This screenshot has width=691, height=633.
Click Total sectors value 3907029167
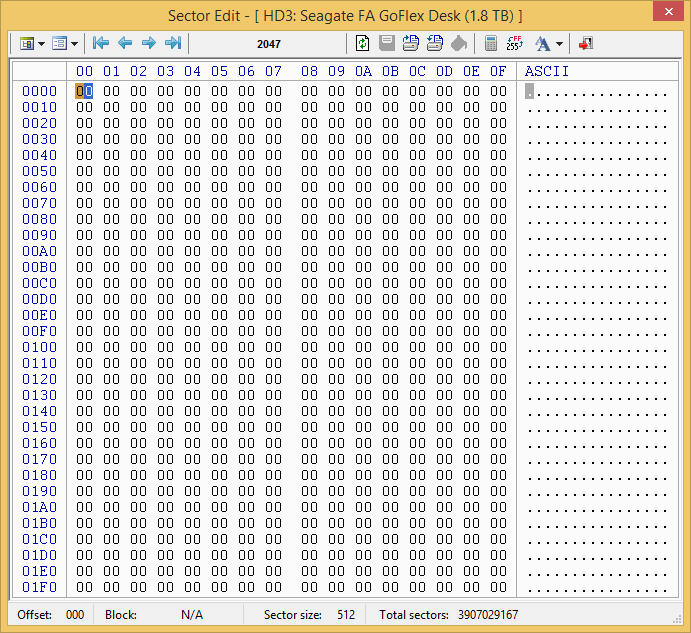[488, 614]
